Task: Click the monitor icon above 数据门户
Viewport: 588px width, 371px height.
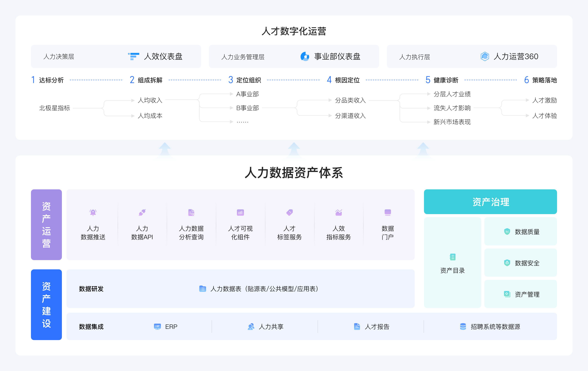Action: [388, 212]
